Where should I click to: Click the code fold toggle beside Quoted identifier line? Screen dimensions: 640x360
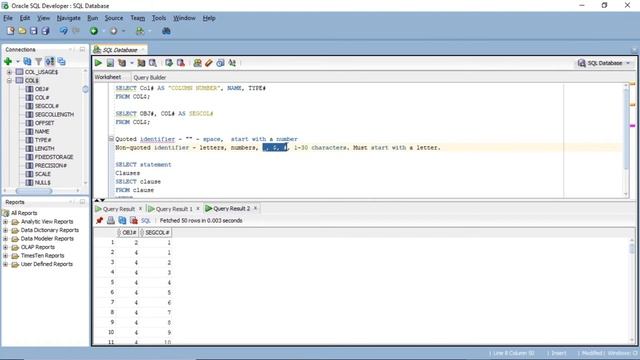coord(111,139)
